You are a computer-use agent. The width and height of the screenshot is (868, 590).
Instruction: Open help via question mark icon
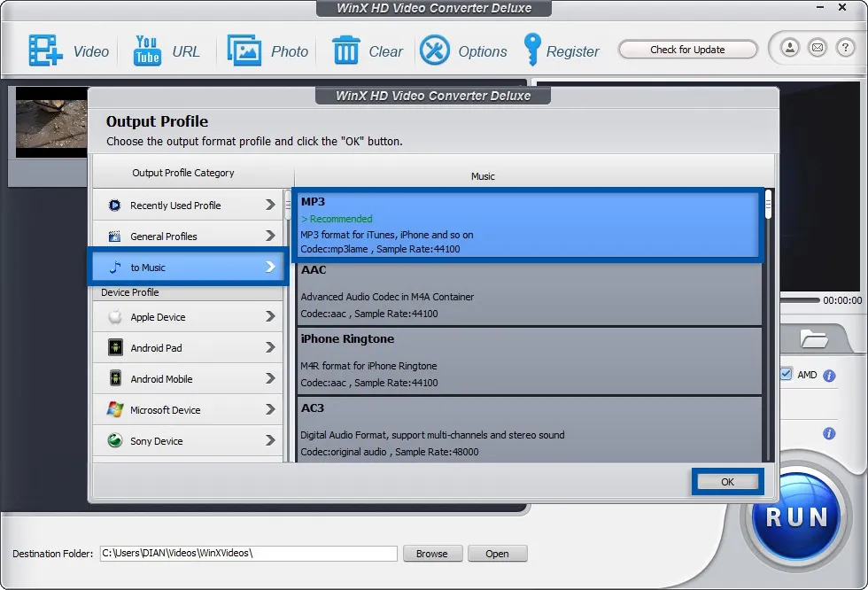tap(845, 48)
